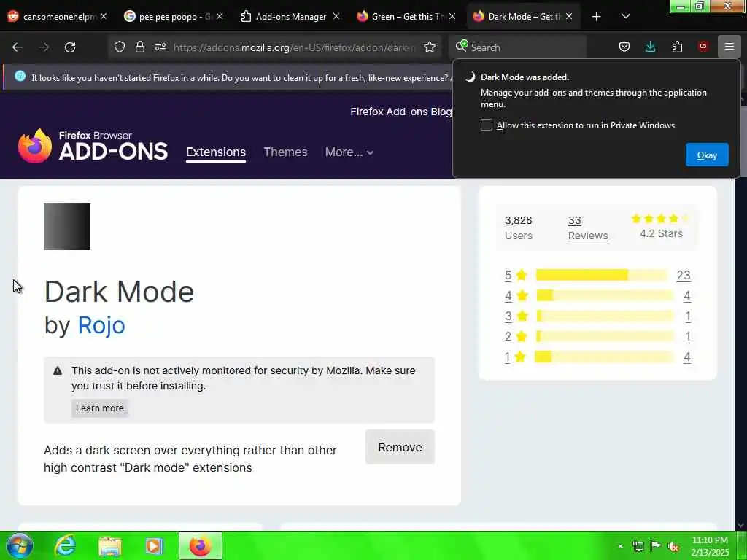Screen dimensions: 747x560
Task: Open the Extensions puzzle piece icon
Action: pos(677,47)
